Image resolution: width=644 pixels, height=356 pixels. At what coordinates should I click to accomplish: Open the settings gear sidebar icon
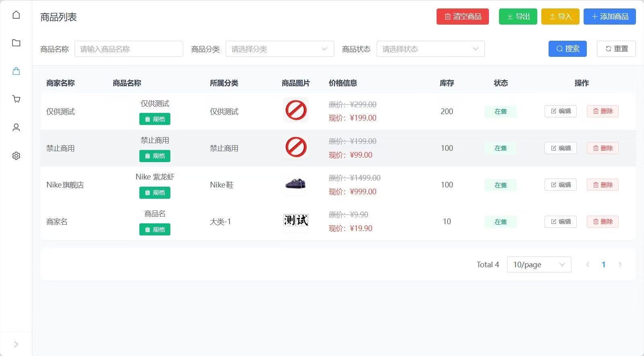(16, 156)
